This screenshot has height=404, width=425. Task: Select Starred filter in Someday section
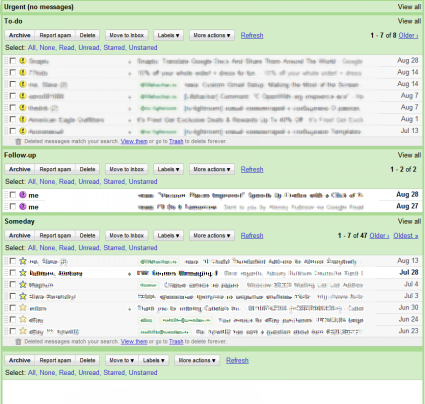[x=114, y=248]
